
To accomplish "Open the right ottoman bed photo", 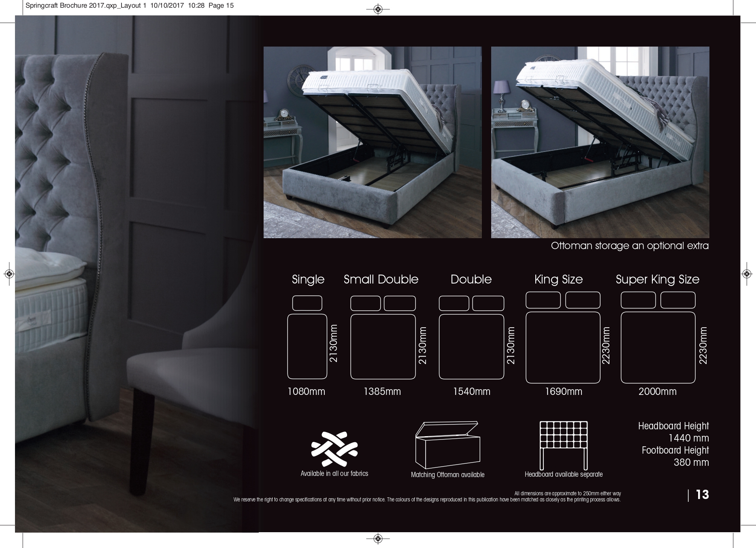I will (600, 142).
